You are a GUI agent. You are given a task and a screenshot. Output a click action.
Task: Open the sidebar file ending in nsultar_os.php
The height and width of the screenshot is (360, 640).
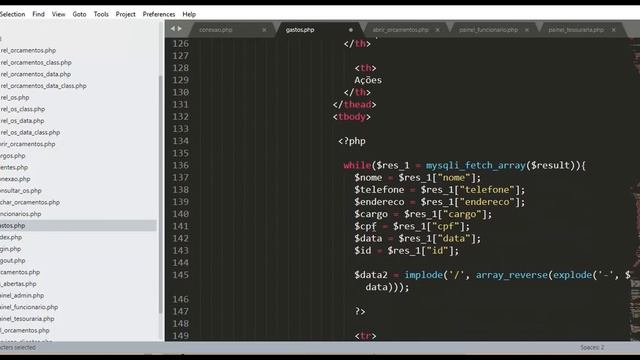tap(21, 191)
